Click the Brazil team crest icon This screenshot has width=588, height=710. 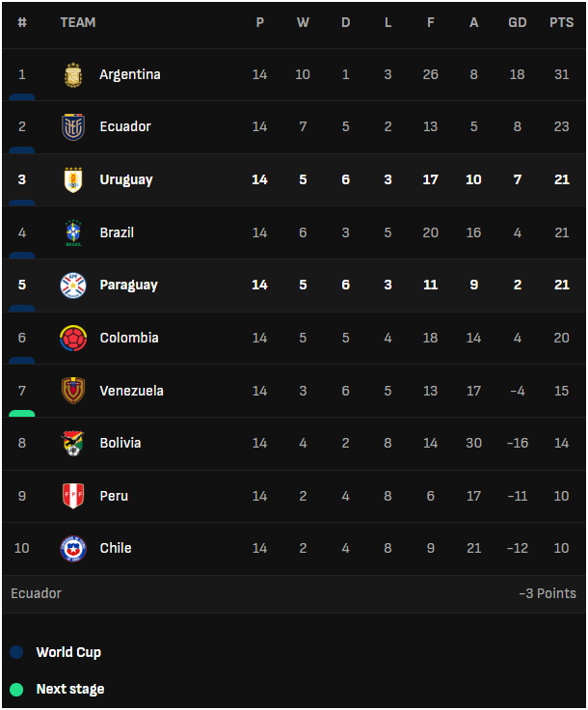pos(73,232)
